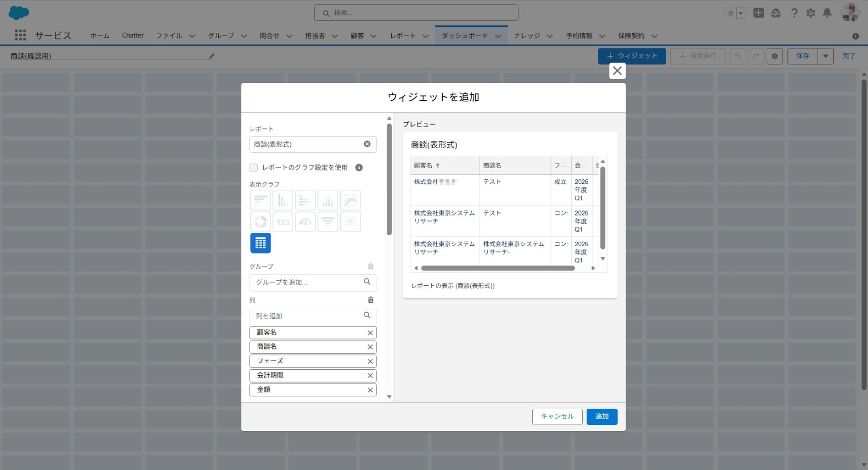Click the 追加 button
Screen dimensions: 868x470
pos(601,417)
